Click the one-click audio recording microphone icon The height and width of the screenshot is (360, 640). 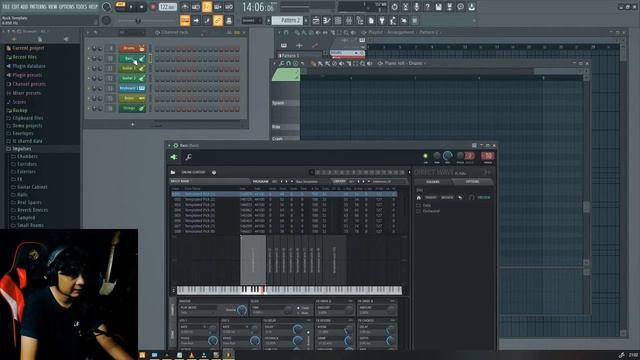point(416,7)
